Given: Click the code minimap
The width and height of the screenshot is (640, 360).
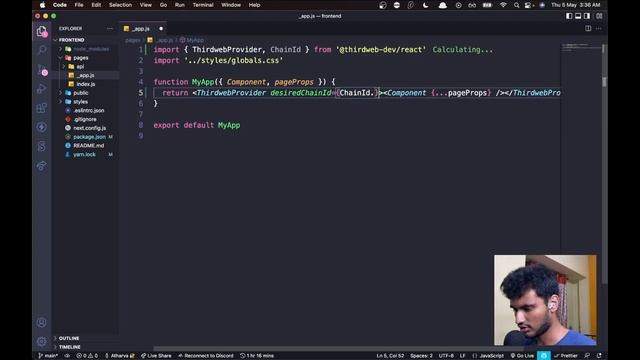Looking at the screenshot, I should (x=581, y=47).
